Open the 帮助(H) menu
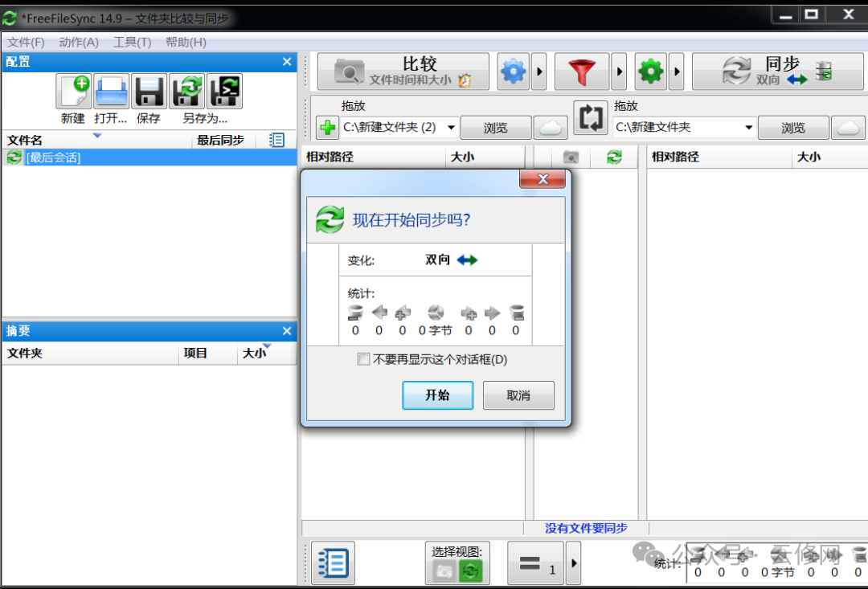868x589 pixels. [186, 42]
